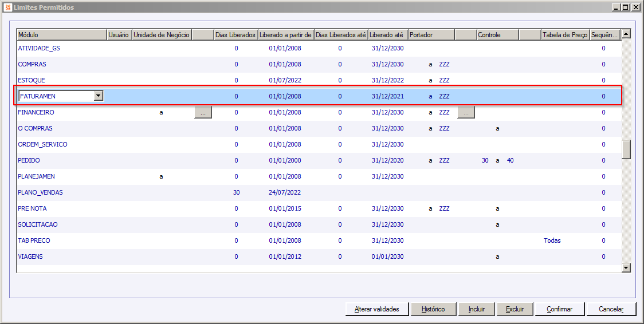
Task: Click the Dias Liberados column header
Action: (235, 35)
